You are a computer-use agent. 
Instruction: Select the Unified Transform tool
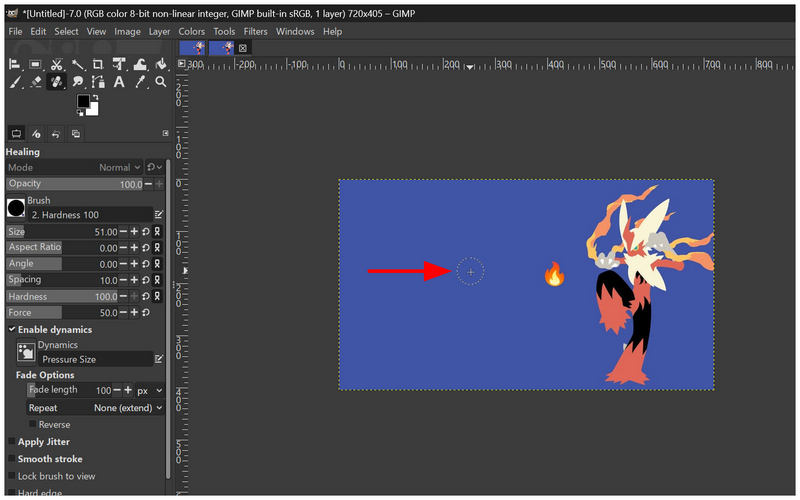click(119, 64)
